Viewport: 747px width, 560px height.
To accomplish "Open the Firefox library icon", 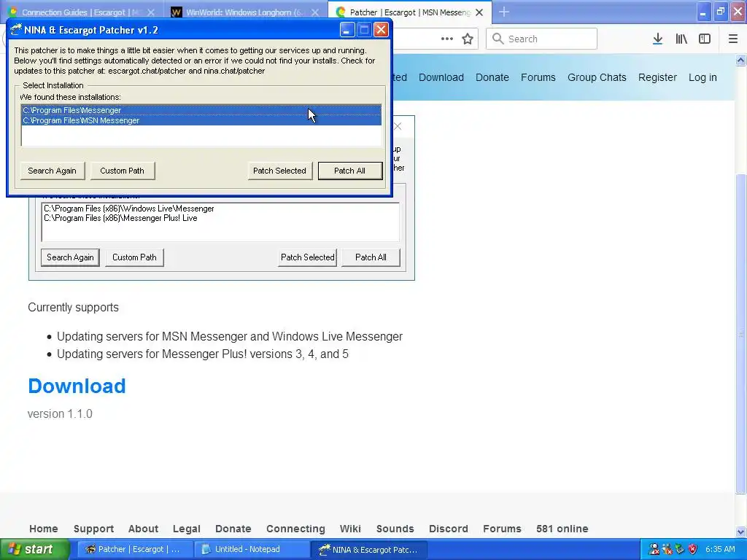I will (x=681, y=39).
